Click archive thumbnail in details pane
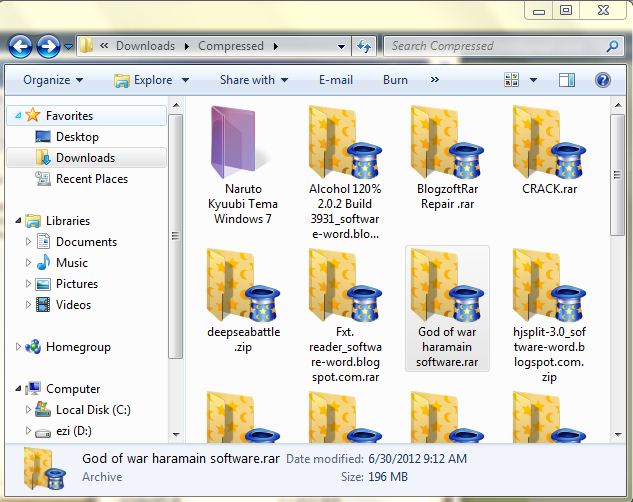The width and height of the screenshot is (633, 502). [x=44, y=469]
